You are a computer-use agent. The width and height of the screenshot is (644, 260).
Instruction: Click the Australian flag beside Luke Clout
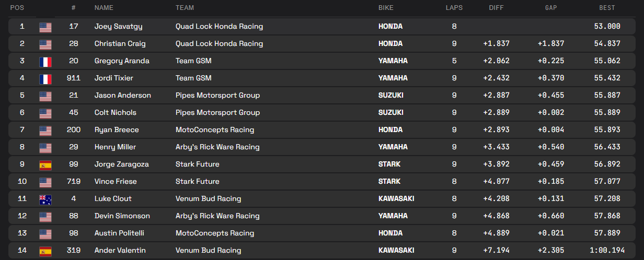tap(45, 199)
